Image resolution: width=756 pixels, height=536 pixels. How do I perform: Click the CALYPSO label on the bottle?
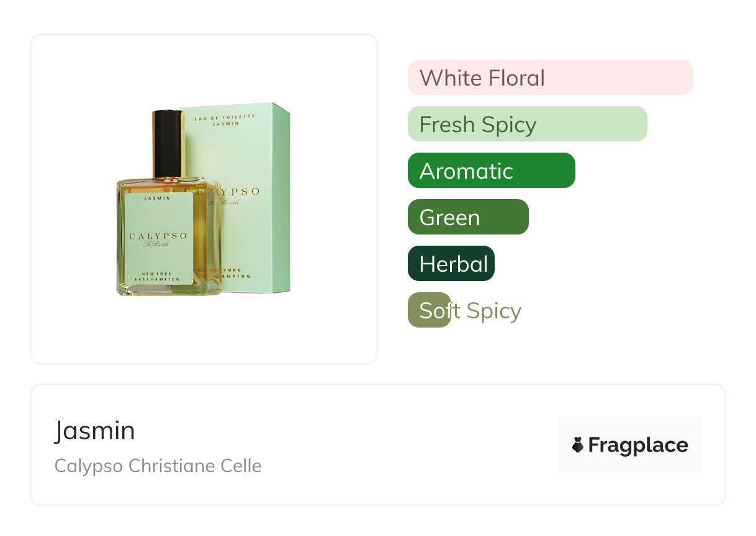(158, 236)
